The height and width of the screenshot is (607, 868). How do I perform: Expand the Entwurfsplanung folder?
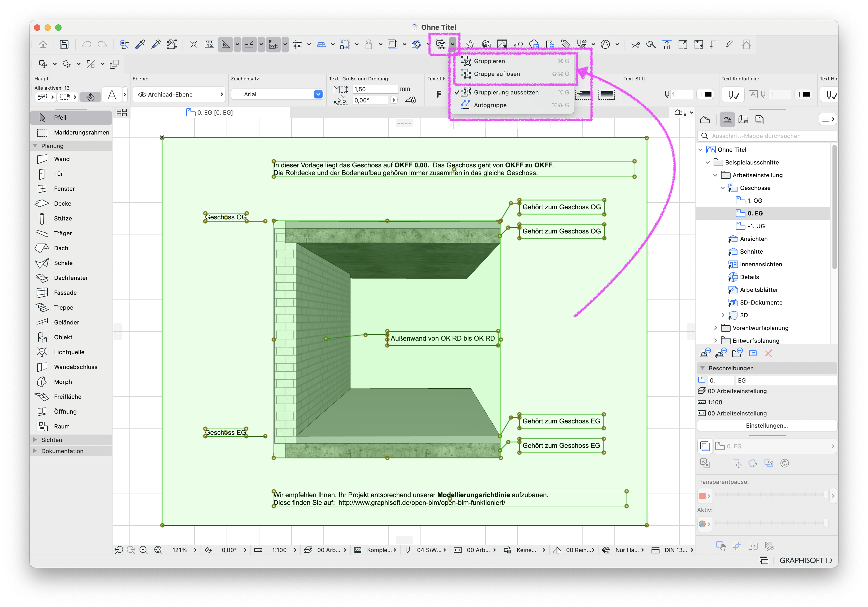715,341
